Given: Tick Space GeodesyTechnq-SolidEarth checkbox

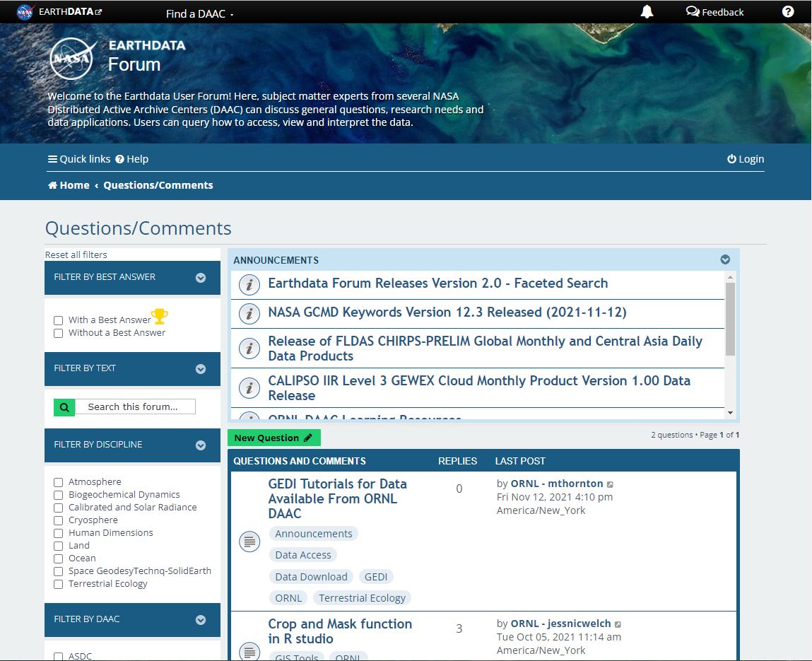Looking at the screenshot, I should (59, 571).
